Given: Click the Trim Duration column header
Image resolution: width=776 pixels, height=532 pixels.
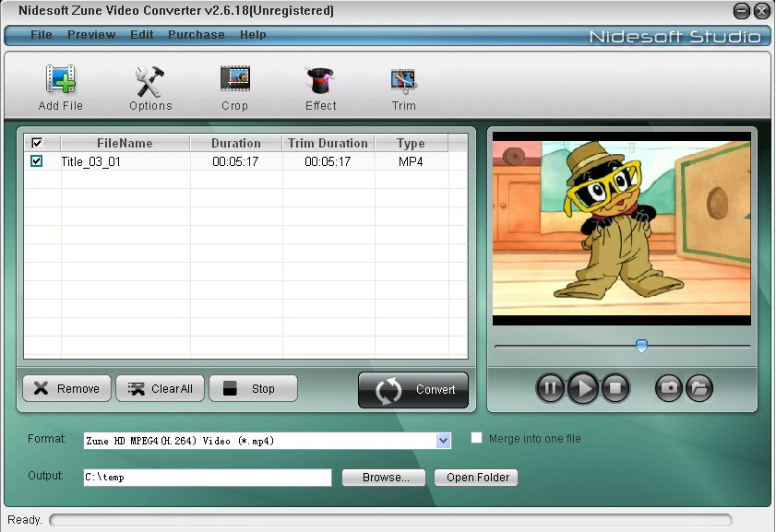Looking at the screenshot, I should pos(328,143).
